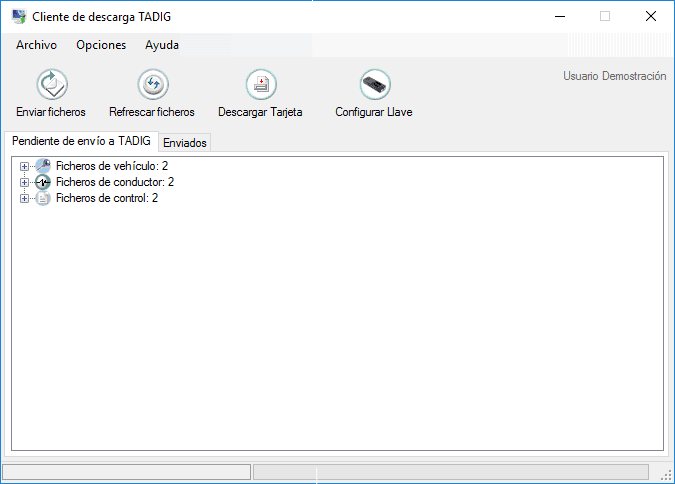This screenshot has height=484, width=675.
Task: Click the progress bar in the status bar
Action: [451, 472]
